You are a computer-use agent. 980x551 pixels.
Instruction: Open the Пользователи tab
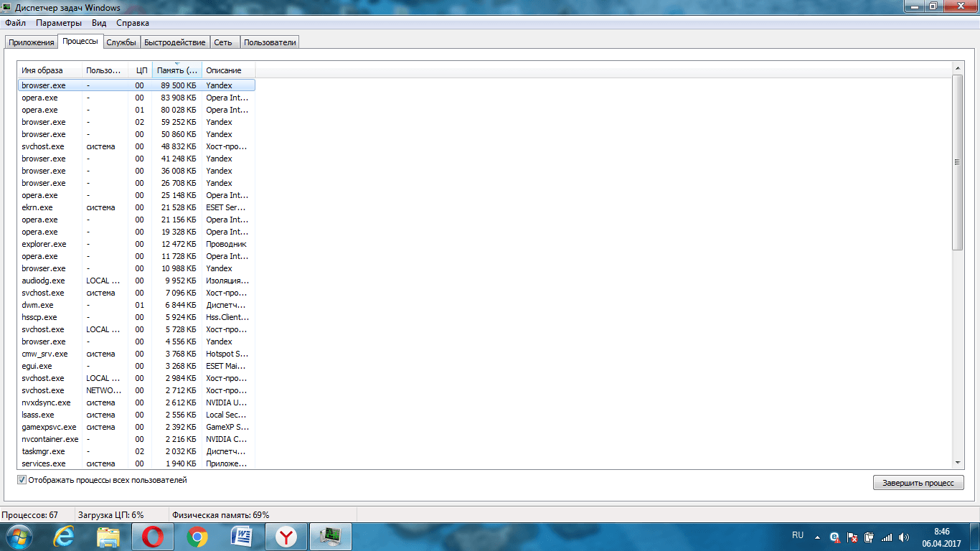(270, 42)
